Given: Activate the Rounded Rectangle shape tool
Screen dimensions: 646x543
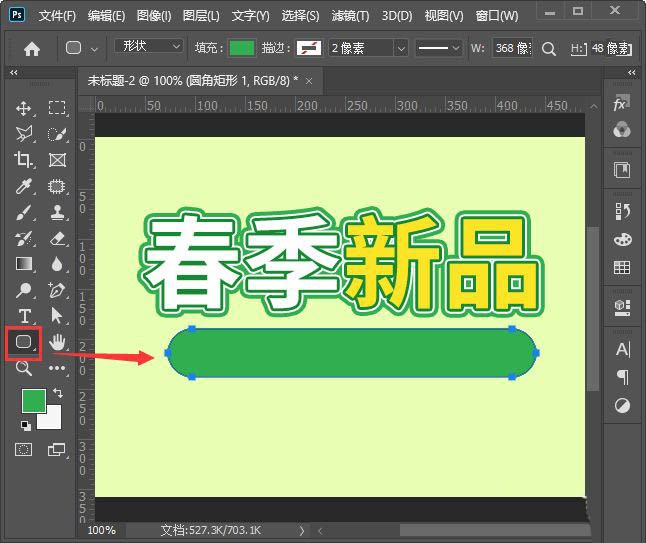Looking at the screenshot, I should (x=24, y=342).
